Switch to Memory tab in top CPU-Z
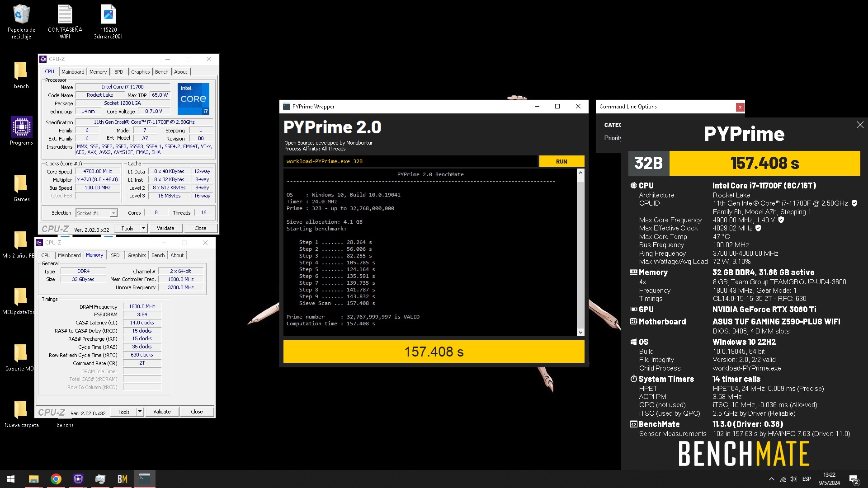 (98, 72)
